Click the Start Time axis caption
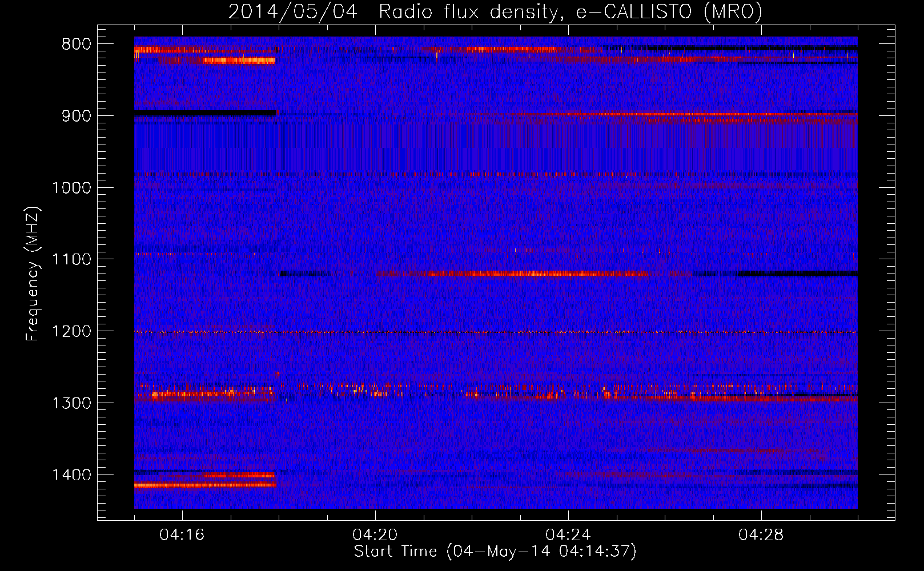 (495, 552)
